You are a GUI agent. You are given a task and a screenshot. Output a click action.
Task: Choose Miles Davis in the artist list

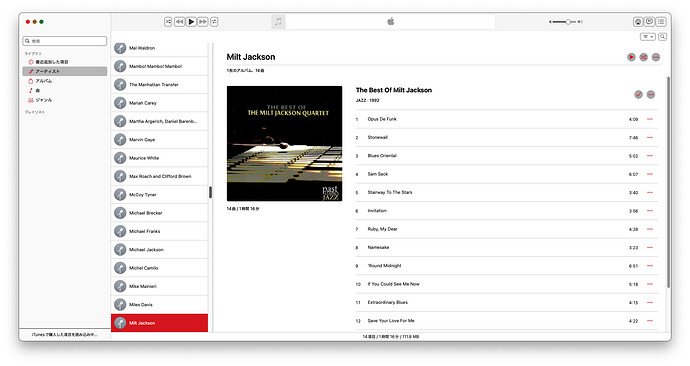tap(159, 304)
